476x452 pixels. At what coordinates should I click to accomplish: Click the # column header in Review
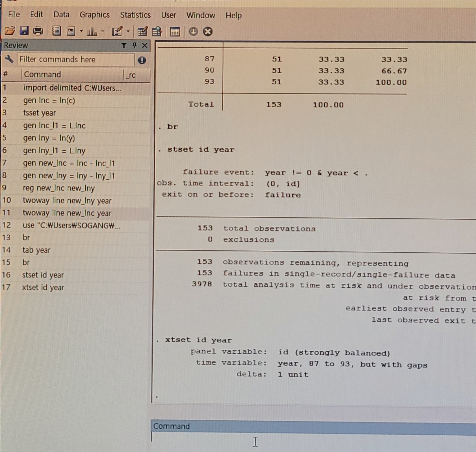[6, 74]
